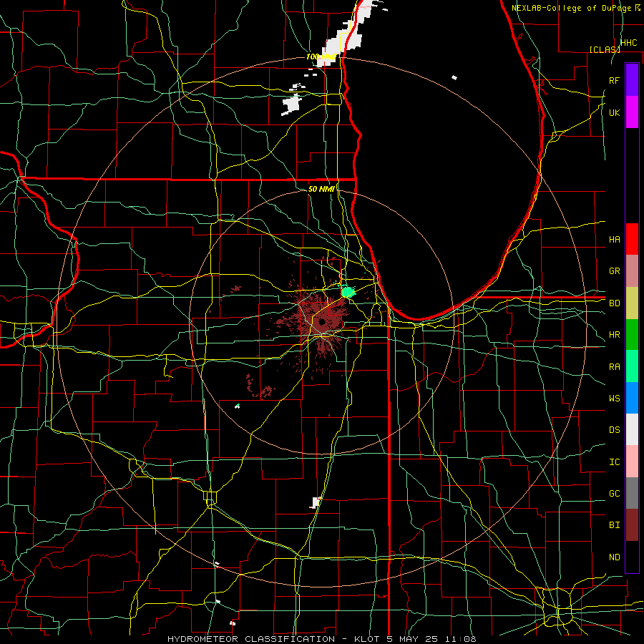Image resolution: width=644 pixels, height=644 pixels.
Task: Click the "HYDROMETEOR CLASSIFICATION" caption text
Action: pos(251,639)
